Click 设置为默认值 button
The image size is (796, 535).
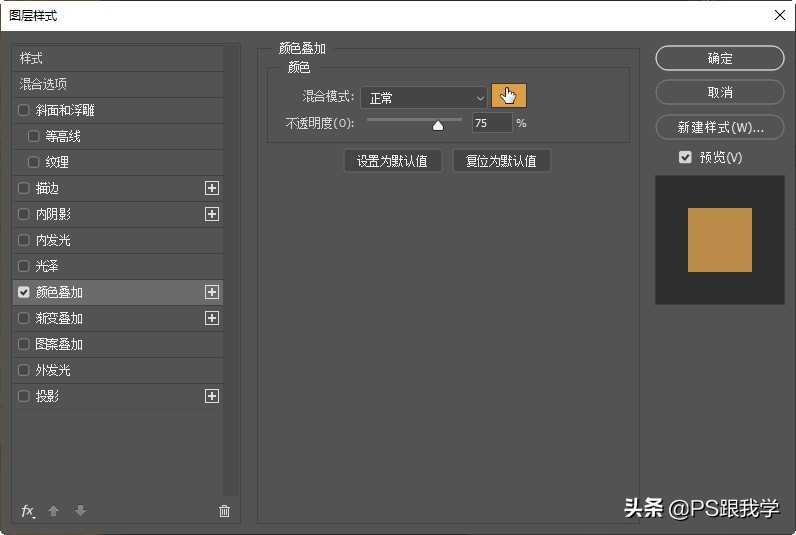[x=392, y=161]
